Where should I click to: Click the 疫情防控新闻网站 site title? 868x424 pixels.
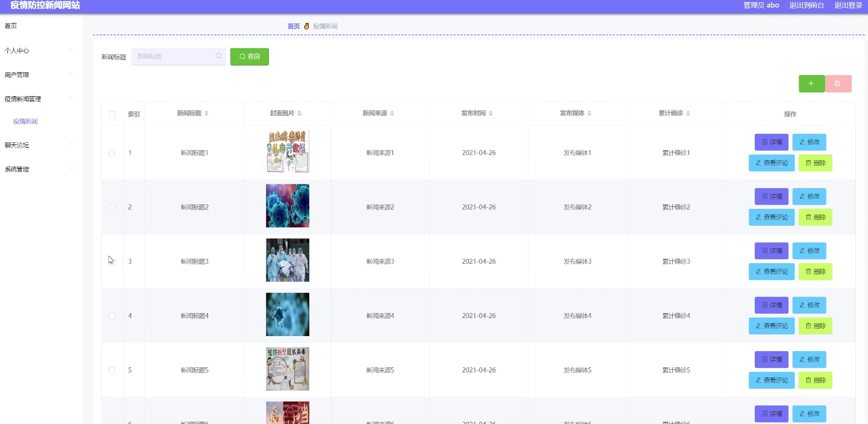pyautogui.click(x=45, y=6)
